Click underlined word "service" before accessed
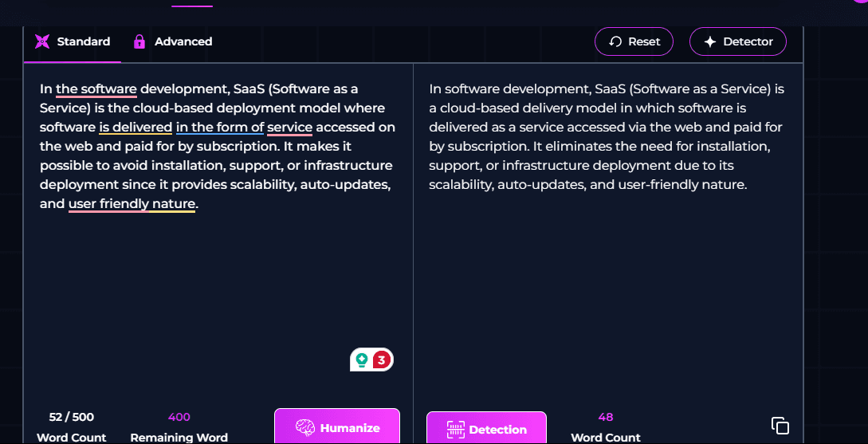This screenshot has height=444, width=868. [290, 128]
